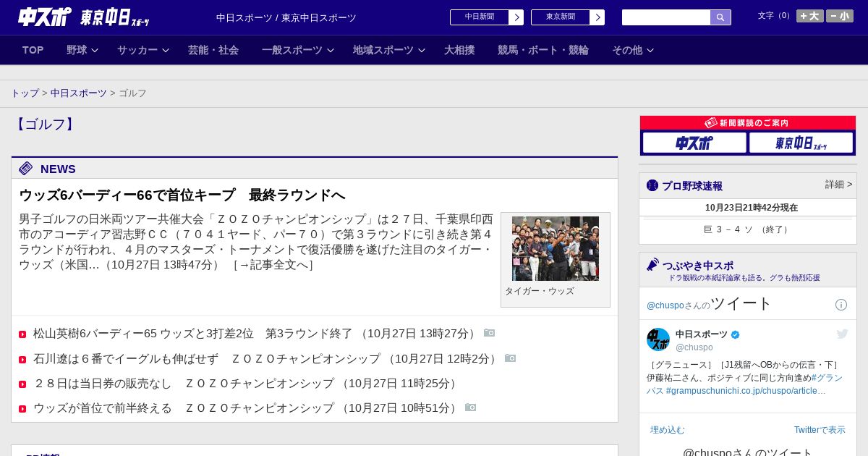Click the arrow next to 東京新聞
868x456 pixels.
[597, 17]
